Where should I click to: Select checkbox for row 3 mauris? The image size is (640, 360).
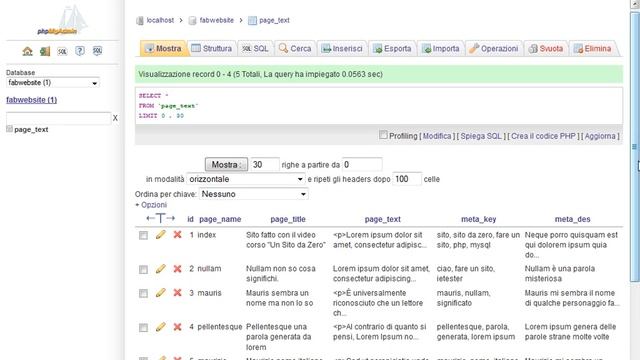click(143, 293)
